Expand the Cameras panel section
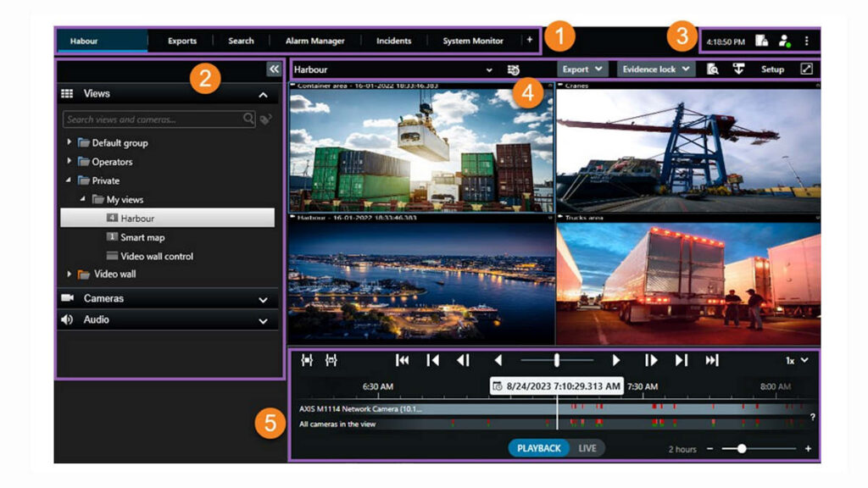The image size is (868, 488). (x=263, y=299)
